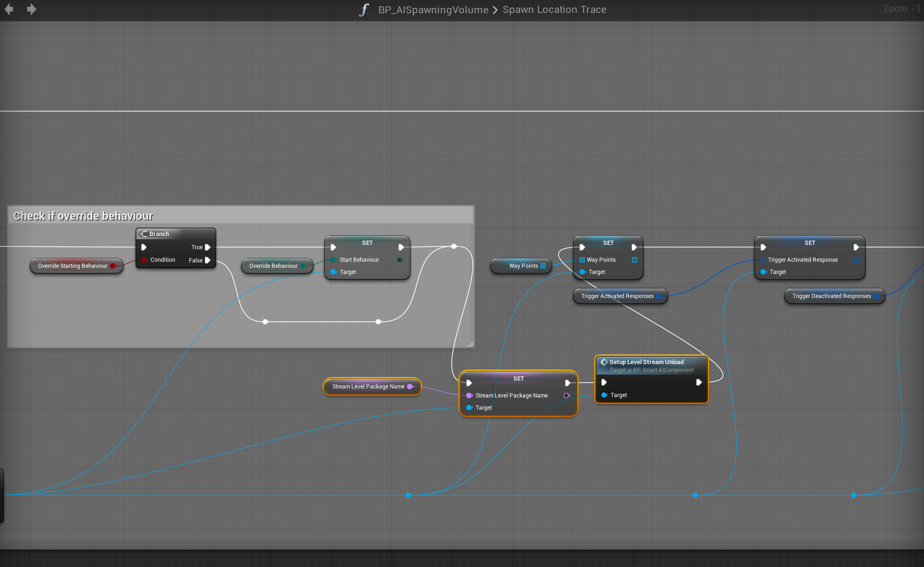Open BP_AISpawningVolume breadcrumb link

pos(433,9)
